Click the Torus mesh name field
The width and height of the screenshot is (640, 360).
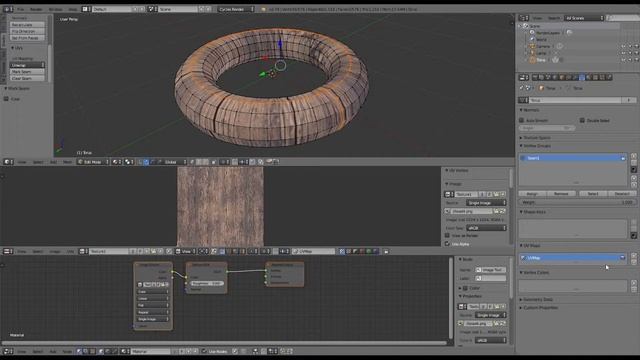coord(575,100)
